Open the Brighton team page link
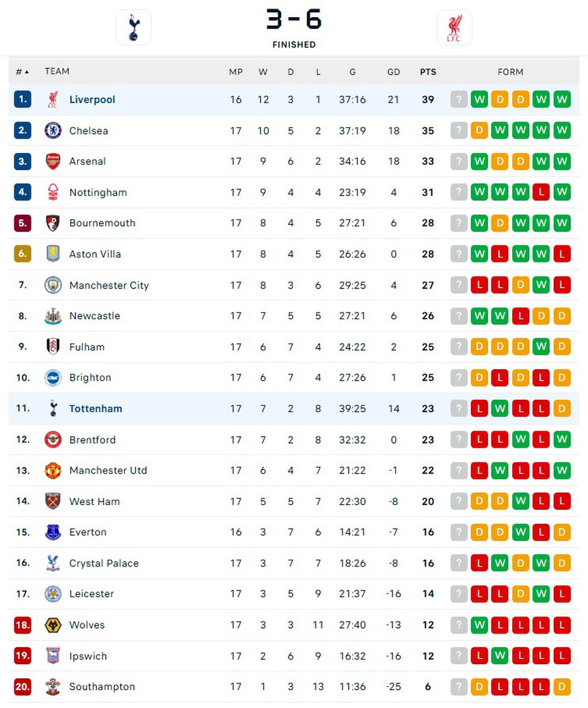Screen dimensions: 588x708 coord(90,377)
